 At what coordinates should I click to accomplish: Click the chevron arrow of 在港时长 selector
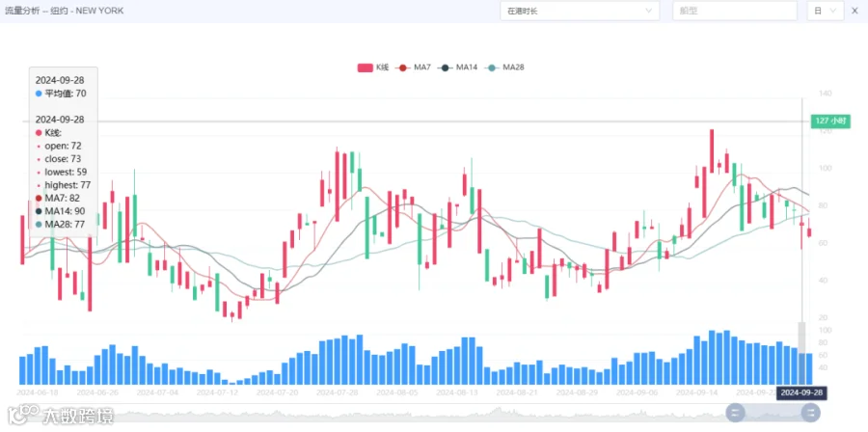coord(649,11)
